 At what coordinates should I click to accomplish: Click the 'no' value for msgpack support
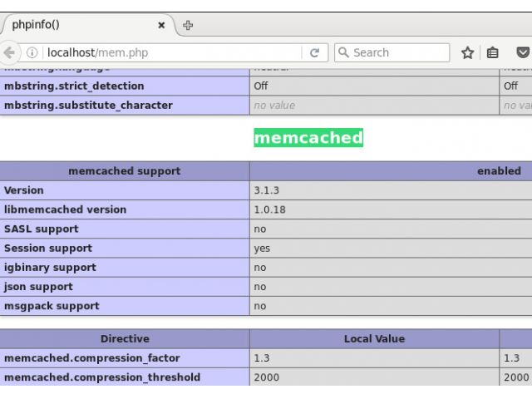point(260,307)
